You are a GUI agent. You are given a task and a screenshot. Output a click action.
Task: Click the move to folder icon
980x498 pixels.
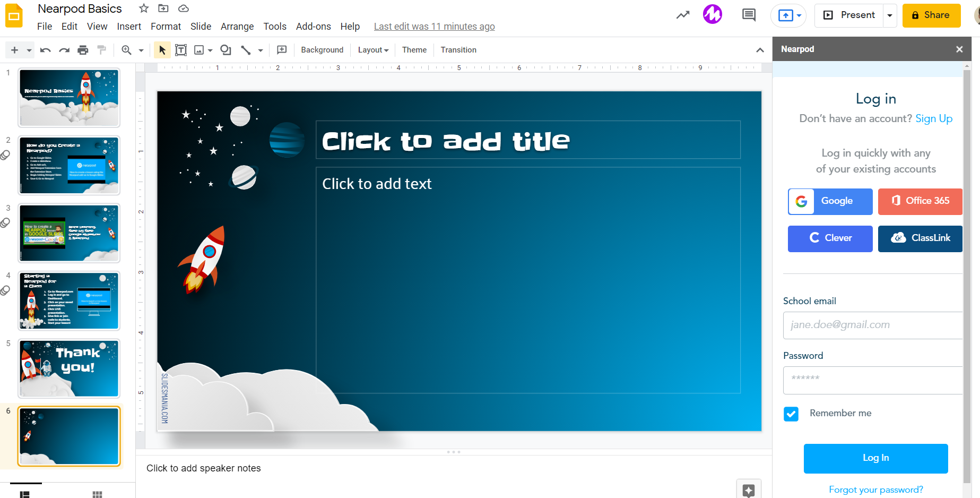click(x=163, y=8)
